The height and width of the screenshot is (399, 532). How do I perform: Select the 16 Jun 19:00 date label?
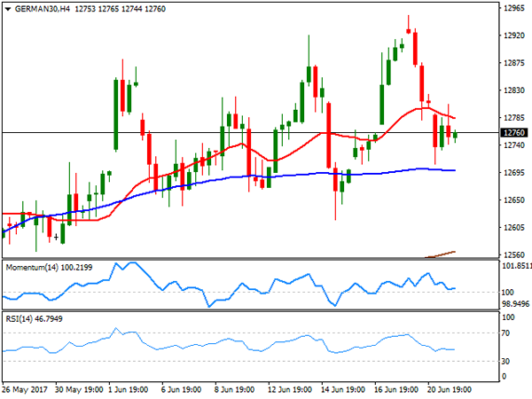click(x=396, y=389)
